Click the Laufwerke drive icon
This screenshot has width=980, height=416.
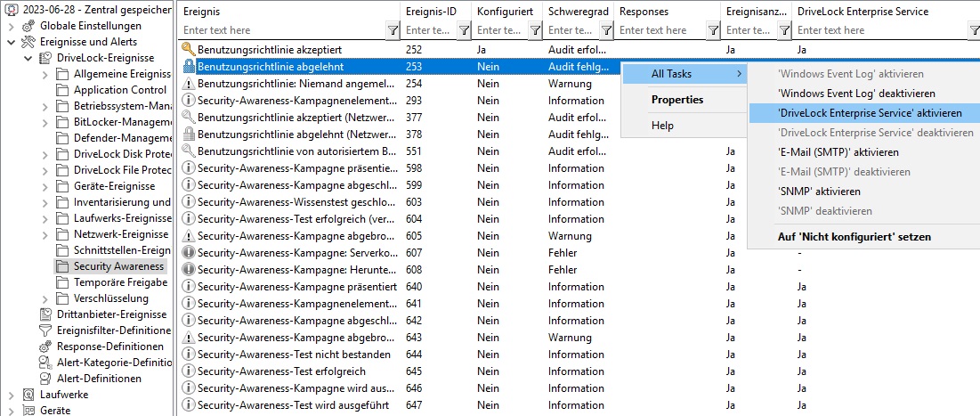pyautogui.click(x=28, y=395)
